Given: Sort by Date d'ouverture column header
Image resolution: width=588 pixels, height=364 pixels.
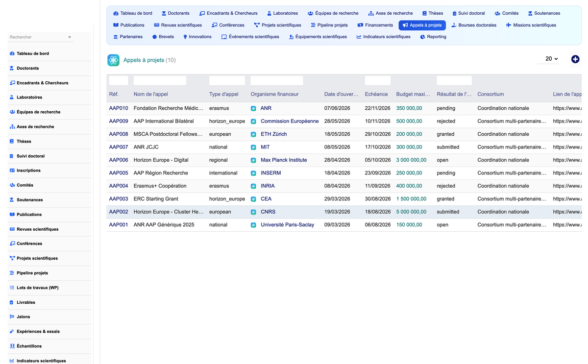Looking at the screenshot, I should [x=342, y=94].
